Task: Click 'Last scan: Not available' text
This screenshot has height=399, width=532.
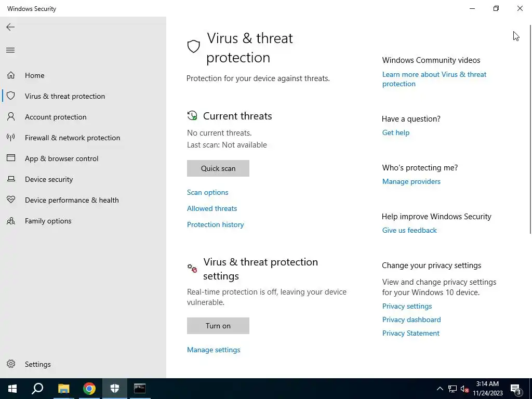Action: [x=227, y=145]
